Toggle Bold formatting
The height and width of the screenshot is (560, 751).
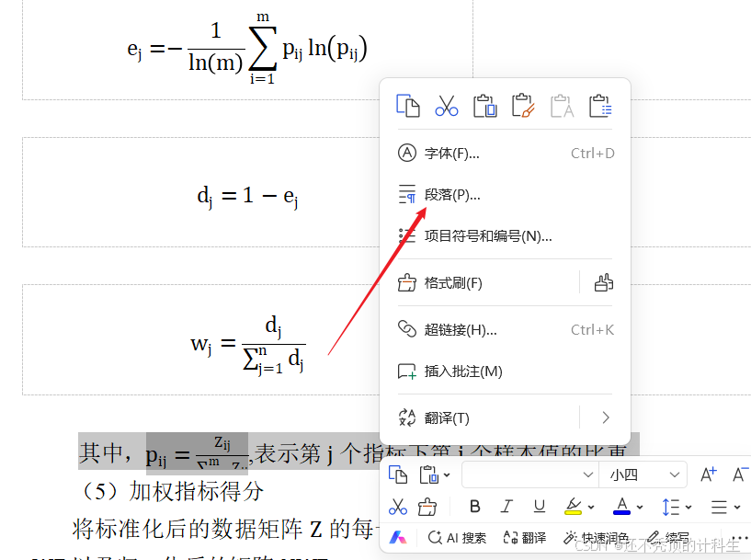coord(474,507)
